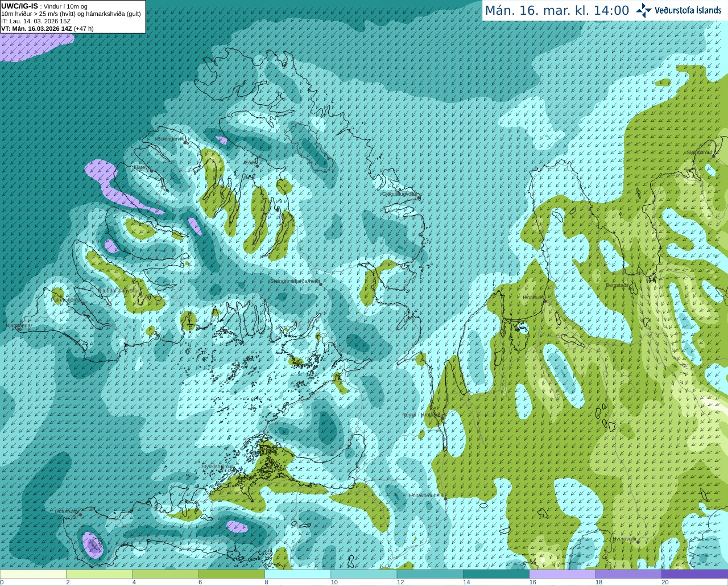The height and width of the screenshot is (586, 728).
Task: Select the Patreksfjörður station label
Action: click(x=67, y=299)
